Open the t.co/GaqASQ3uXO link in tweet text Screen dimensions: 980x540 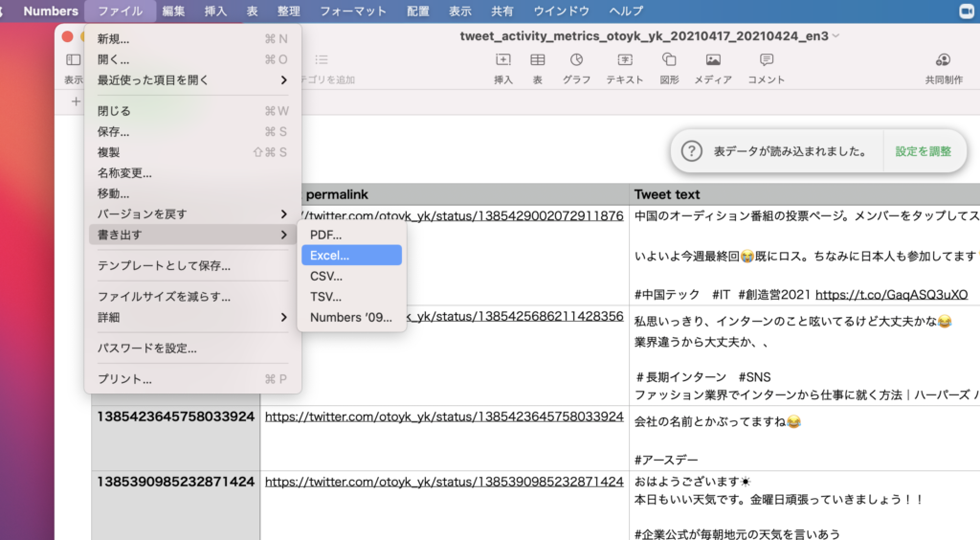coord(891,295)
